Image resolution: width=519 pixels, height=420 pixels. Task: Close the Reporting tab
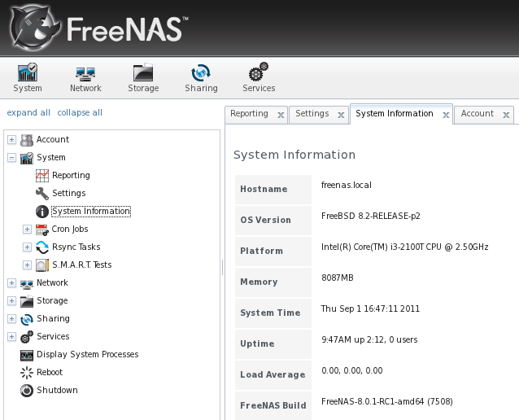(x=281, y=115)
